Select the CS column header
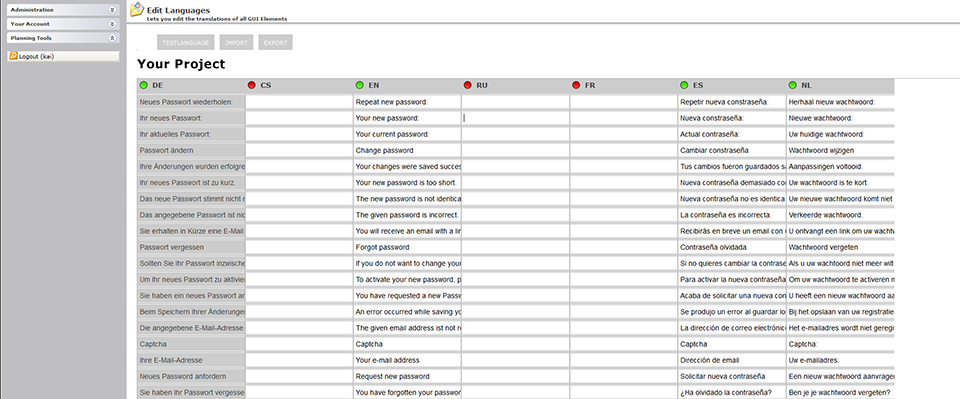Viewport: 960px width, 399px height. point(299,85)
